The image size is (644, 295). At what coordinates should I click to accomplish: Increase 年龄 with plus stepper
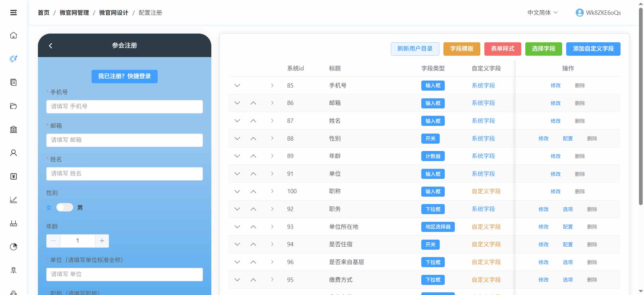[102, 241]
